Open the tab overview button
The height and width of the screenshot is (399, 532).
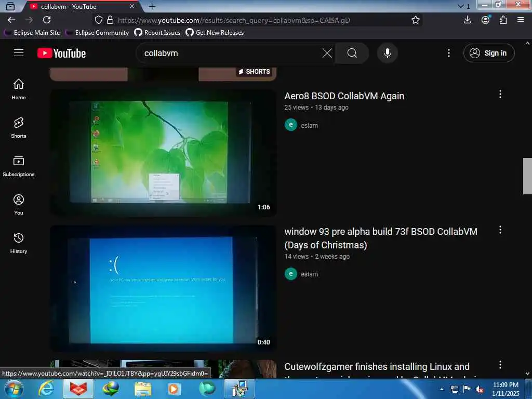[10, 6]
